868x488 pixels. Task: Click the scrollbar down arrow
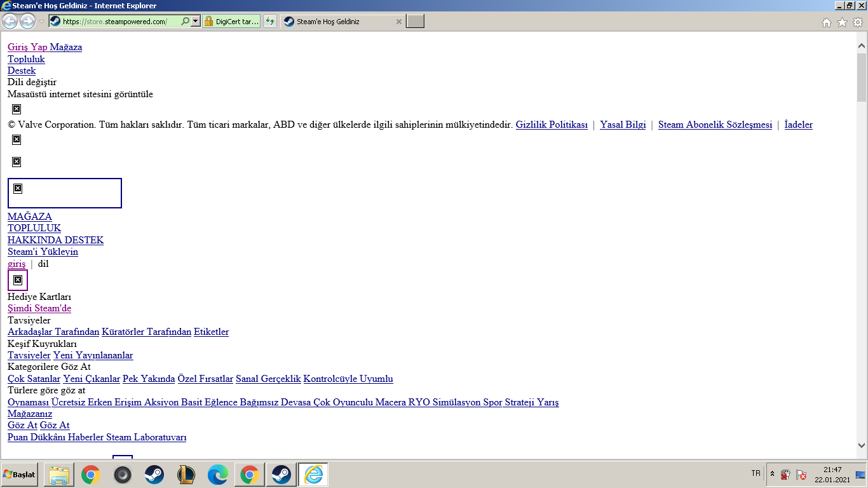click(x=862, y=445)
